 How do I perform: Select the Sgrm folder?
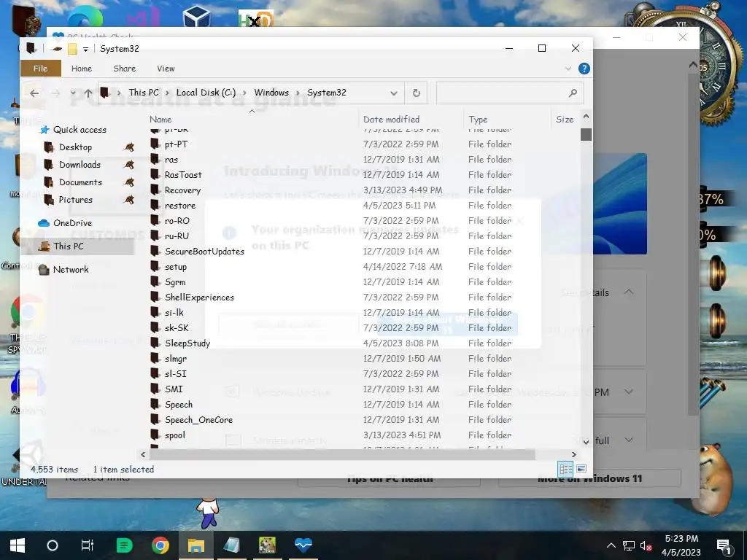(x=175, y=282)
